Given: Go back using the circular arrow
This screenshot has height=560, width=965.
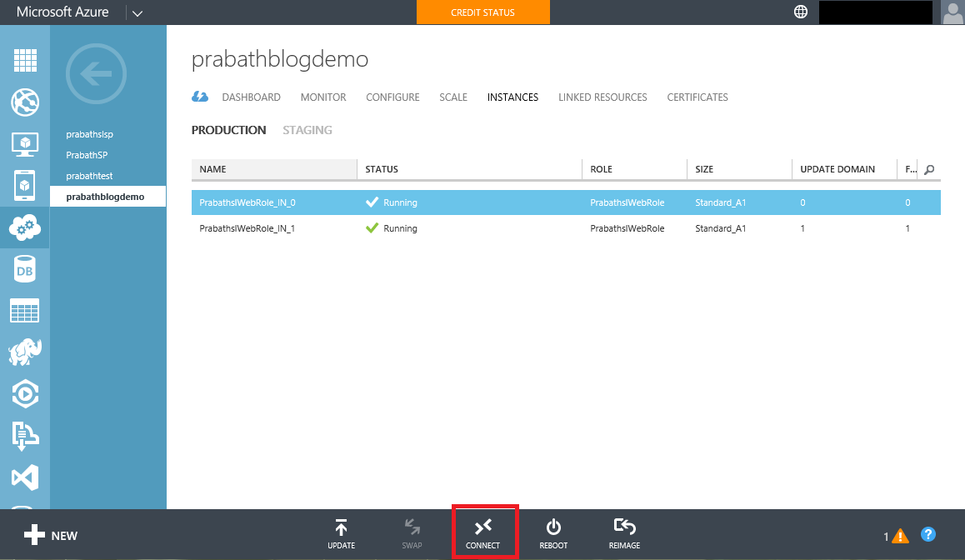Looking at the screenshot, I should tap(96, 74).
